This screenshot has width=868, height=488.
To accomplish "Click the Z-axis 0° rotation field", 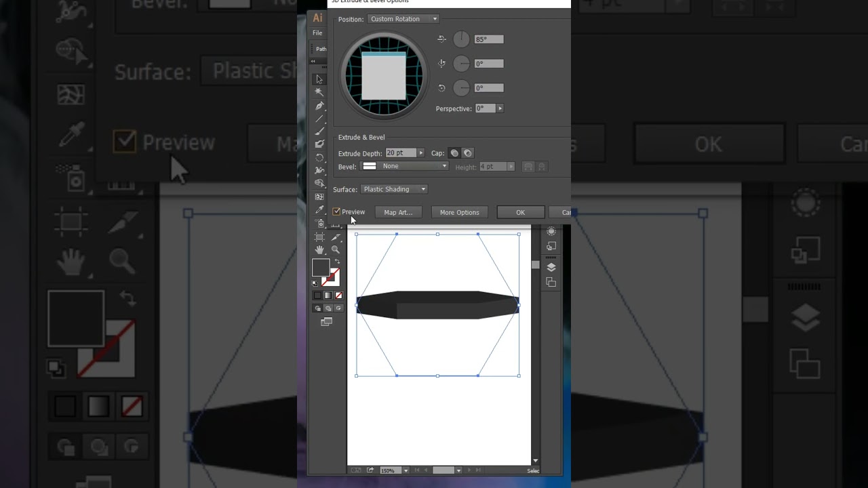I will pyautogui.click(x=489, y=88).
